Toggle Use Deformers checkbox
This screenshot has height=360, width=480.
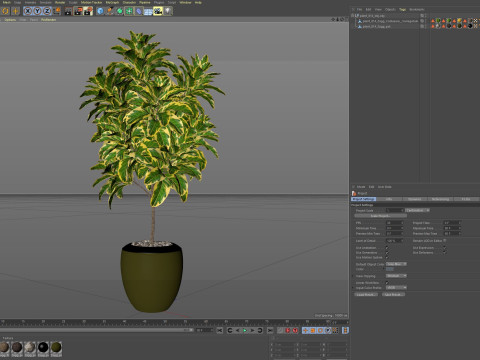pos(444,253)
